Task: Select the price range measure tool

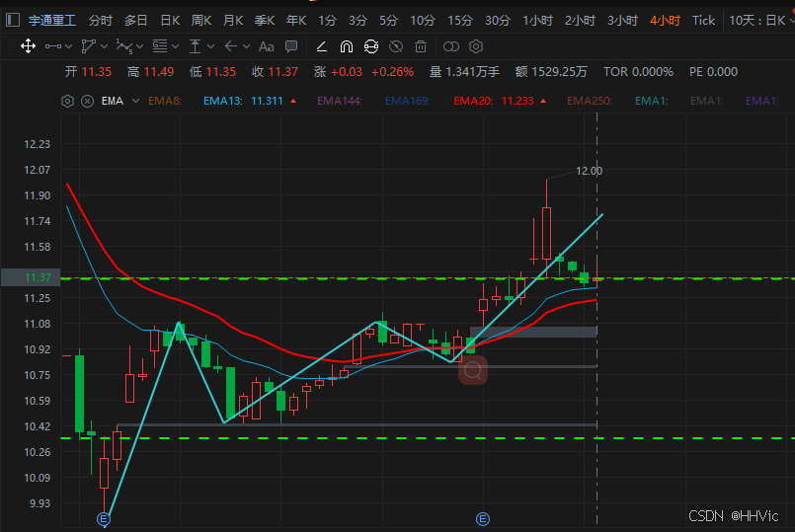Action: pos(195,46)
